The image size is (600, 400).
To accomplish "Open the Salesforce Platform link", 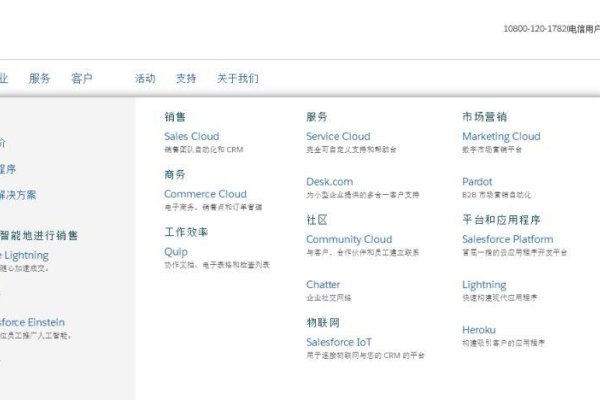I will (508, 239).
